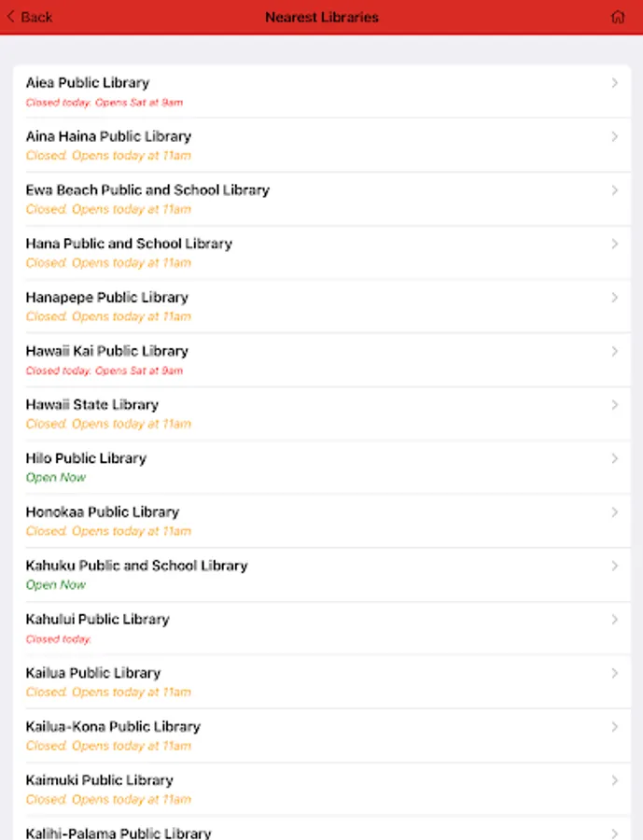The height and width of the screenshot is (840, 643).
Task: Click chevron for Hana Public and School Library
Action: (x=614, y=244)
